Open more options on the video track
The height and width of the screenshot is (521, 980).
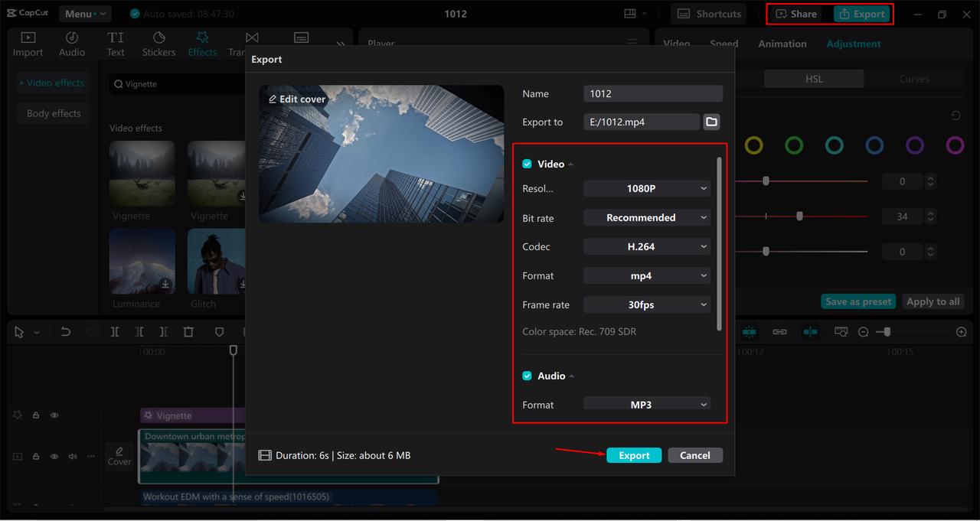pyautogui.click(x=91, y=457)
